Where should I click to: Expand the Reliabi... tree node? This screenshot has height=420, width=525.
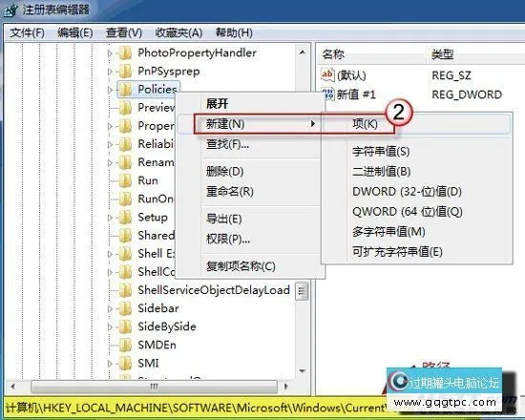[110, 144]
